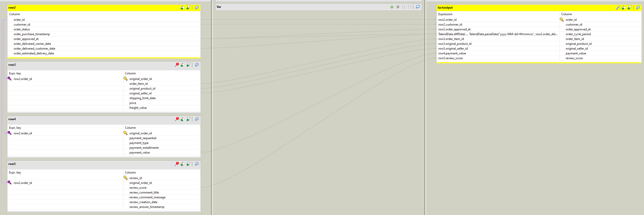This screenshot has width=644, height=215.
Task: Collapse the Var table with its minimize icon
Action: click(418, 7)
